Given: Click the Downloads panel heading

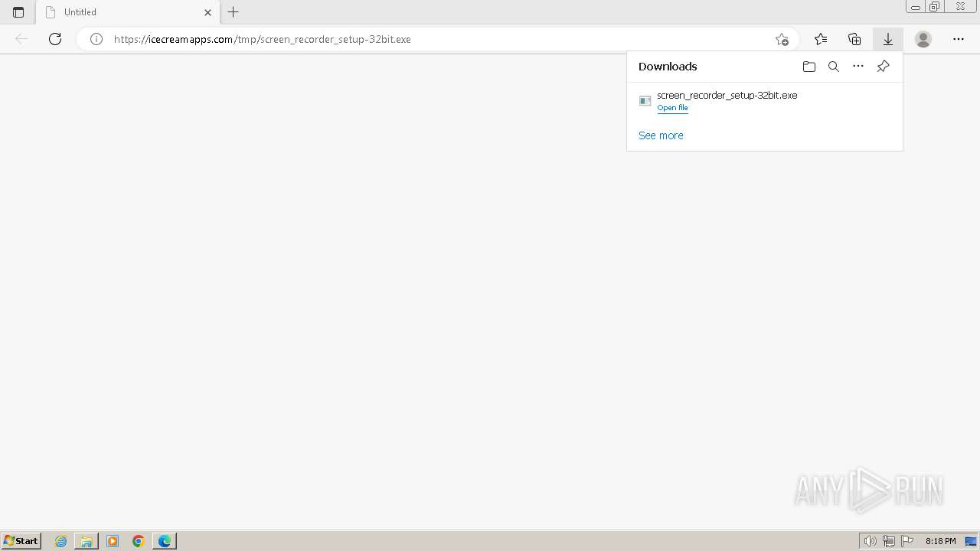Looking at the screenshot, I should coord(668,67).
